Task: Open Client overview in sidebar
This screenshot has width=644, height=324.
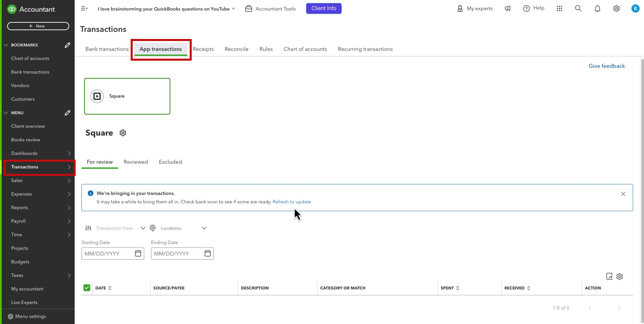Action: (x=28, y=126)
